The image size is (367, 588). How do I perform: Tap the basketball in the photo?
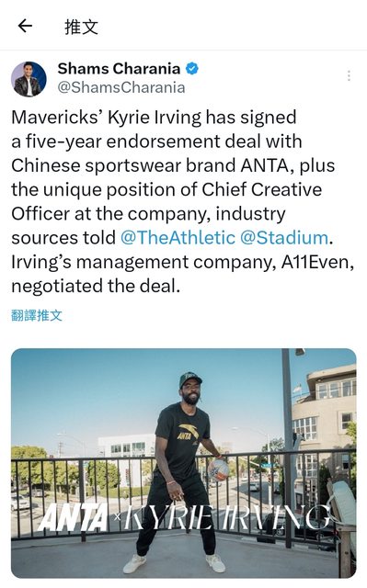pyautogui.click(x=218, y=469)
